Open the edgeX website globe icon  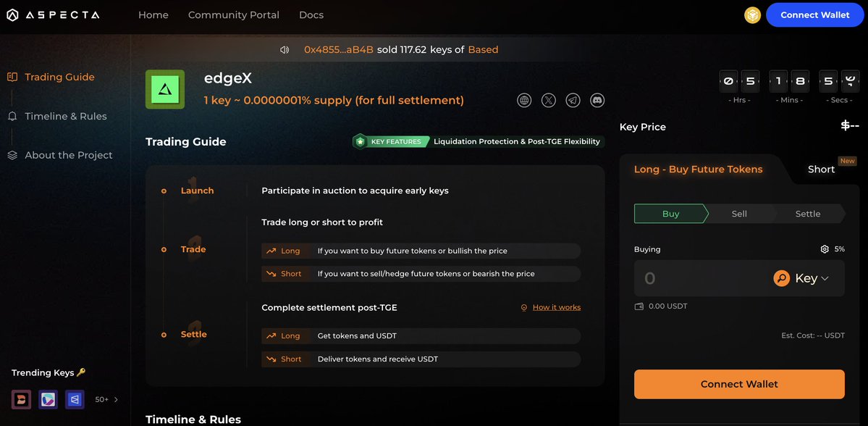[524, 100]
